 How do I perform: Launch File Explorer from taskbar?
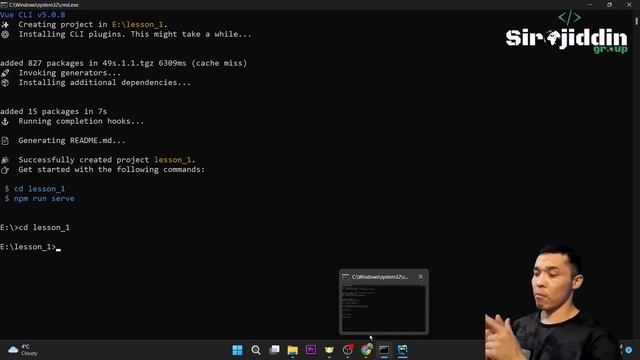(293, 350)
